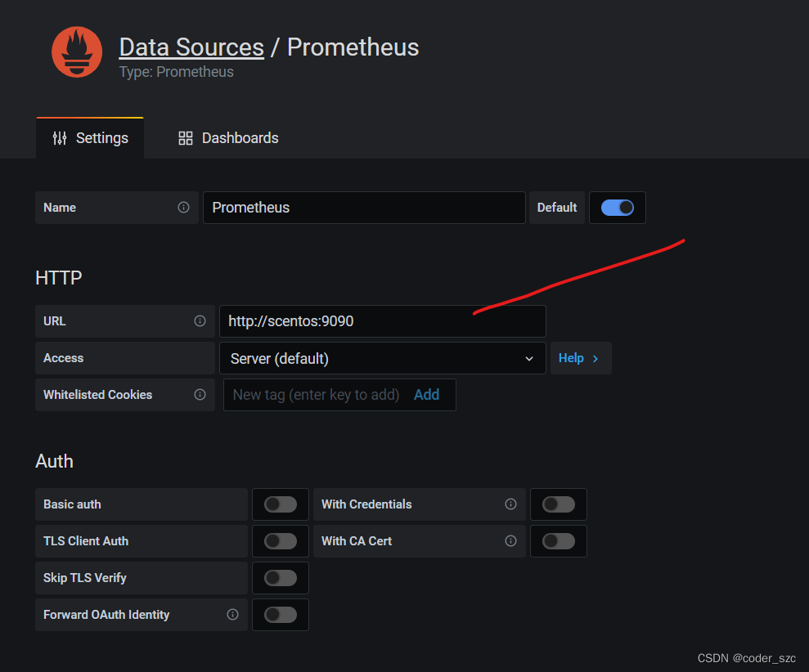Enable the Forward OAuth Identity switch
The image size is (809, 672).
pos(280,614)
